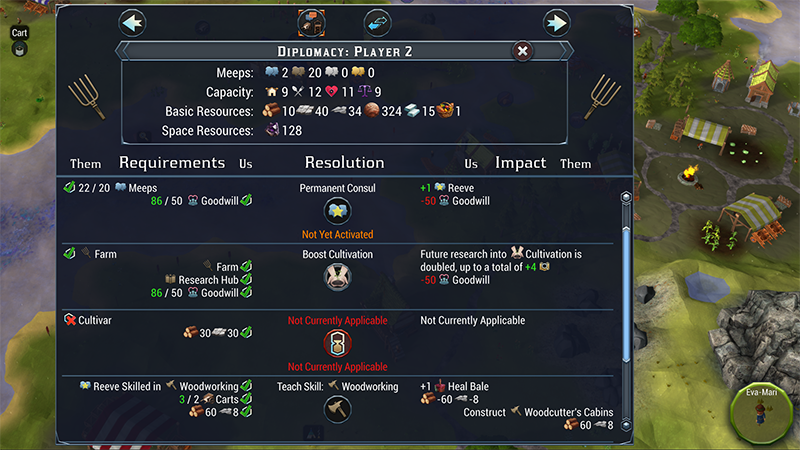
Task: Click the trade exchange arrows icon
Action: [376, 22]
